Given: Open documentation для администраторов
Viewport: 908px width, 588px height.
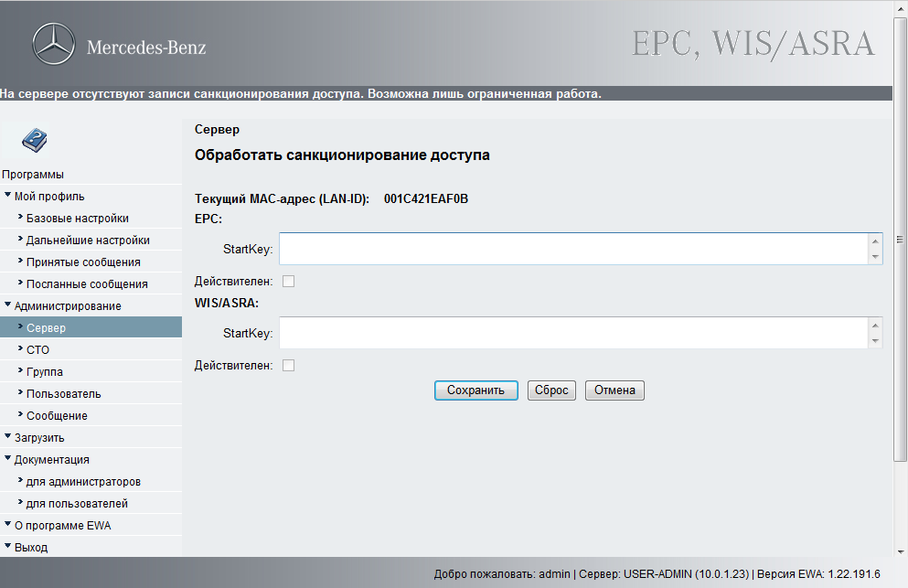Looking at the screenshot, I should [83, 482].
